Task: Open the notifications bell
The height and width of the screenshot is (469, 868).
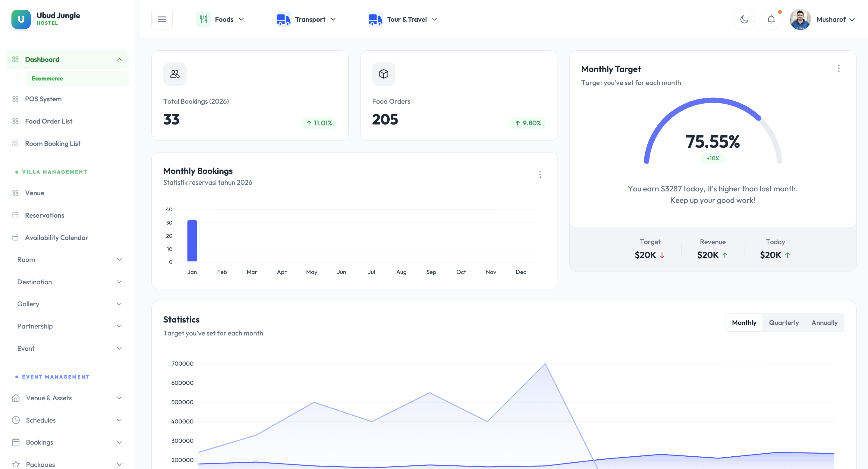Action: click(771, 19)
